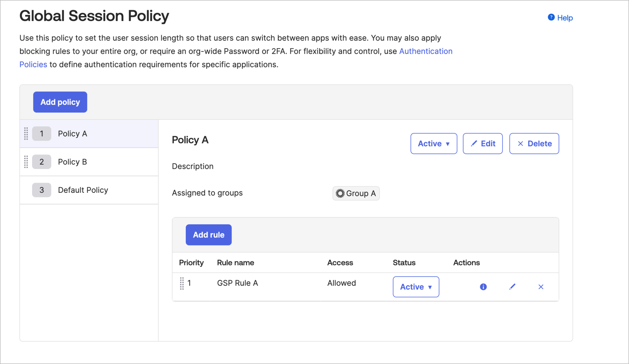Screen dimensions: 629x364
Task: Click the Group A chip under Assigned to groups
Action: pyautogui.click(x=356, y=193)
